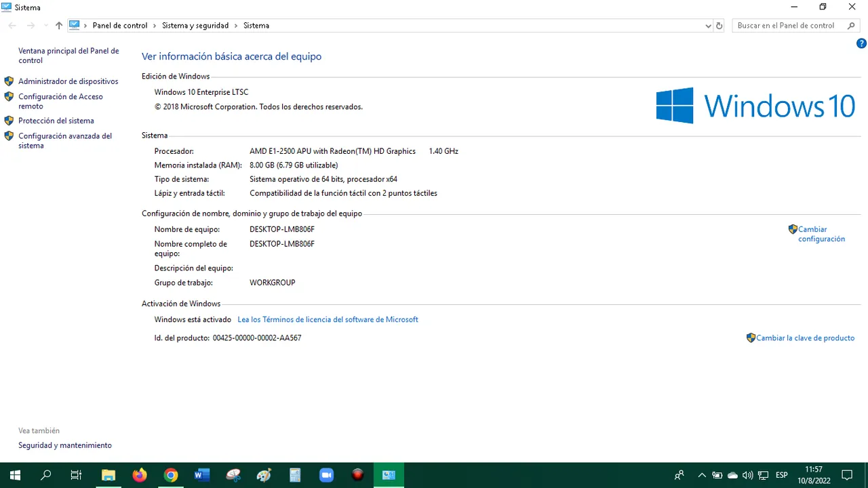Launch Firefox from taskbar

coord(140,475)
